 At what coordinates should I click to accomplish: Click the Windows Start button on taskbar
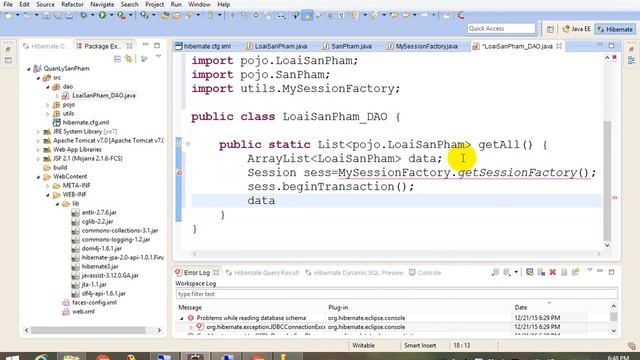12,357
